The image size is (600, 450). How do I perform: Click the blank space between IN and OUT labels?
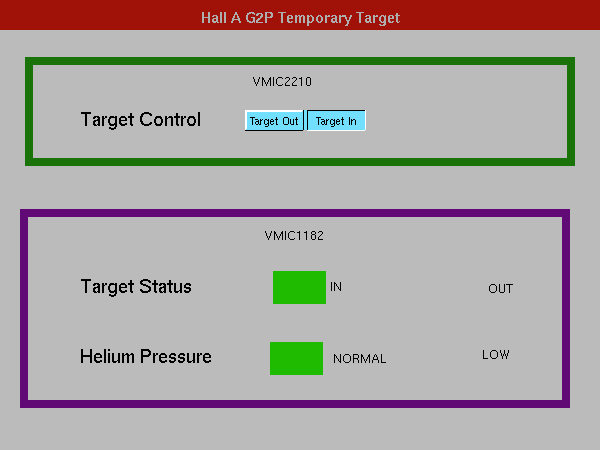pos(415,288)
